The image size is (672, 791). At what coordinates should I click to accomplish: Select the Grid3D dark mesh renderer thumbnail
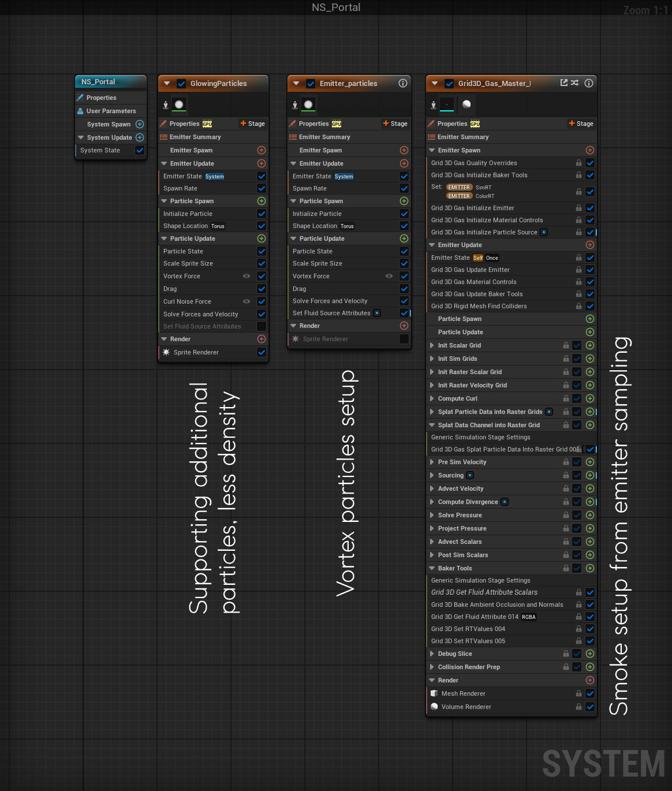(447, 105)
